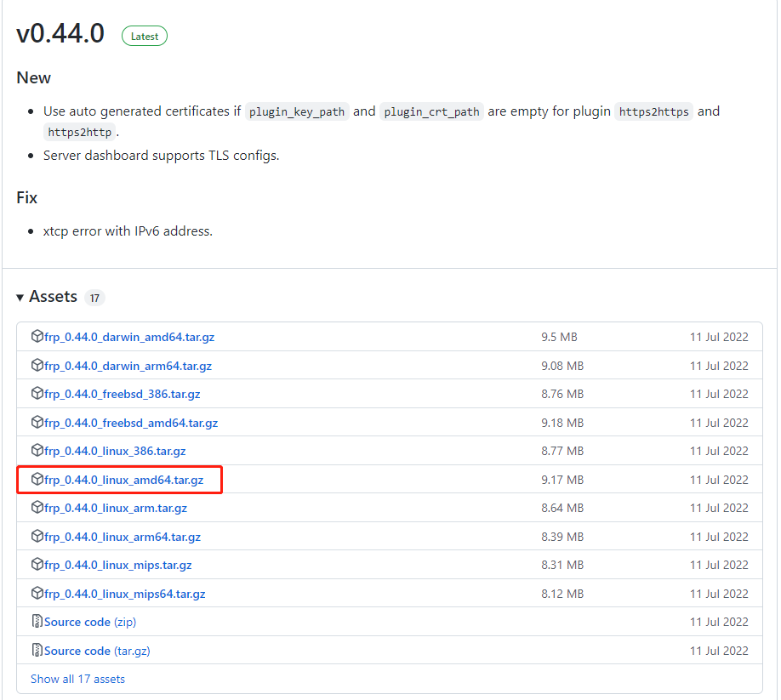Download Source code (tar.gz) link
This screenshot has width=781, height=700.
[97, 651]
